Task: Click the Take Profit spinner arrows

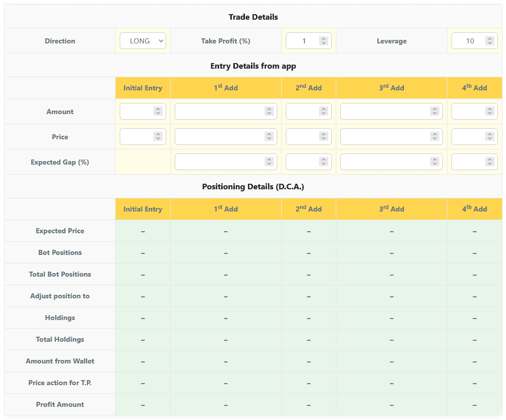Action: pos(323,41)
